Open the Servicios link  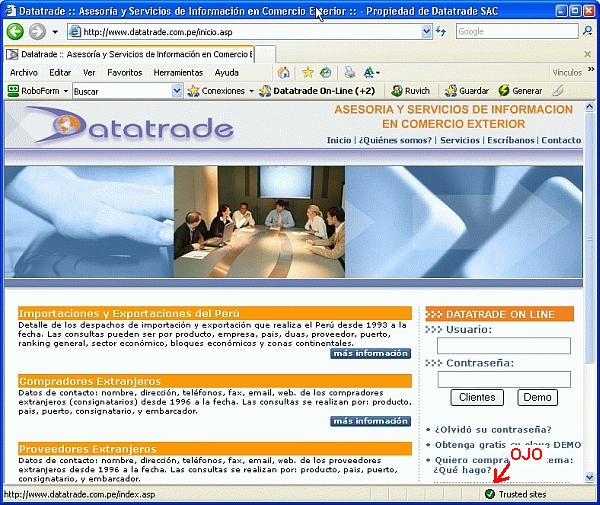pos(460,140)
